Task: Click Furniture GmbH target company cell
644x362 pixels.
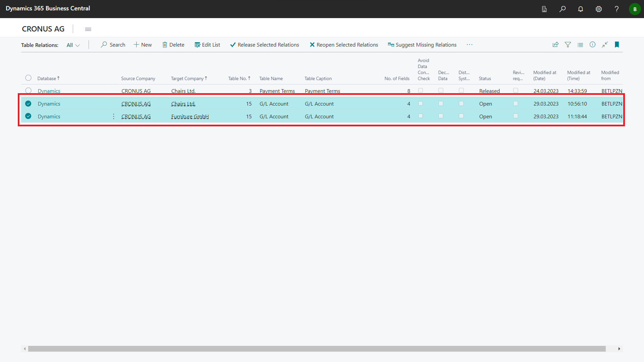Action: click(190, 116)
